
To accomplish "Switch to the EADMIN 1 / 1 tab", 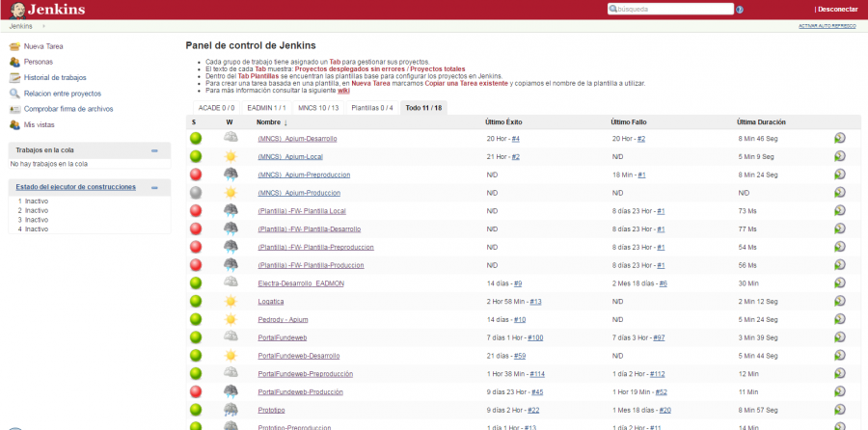I will tap(267, 108).
